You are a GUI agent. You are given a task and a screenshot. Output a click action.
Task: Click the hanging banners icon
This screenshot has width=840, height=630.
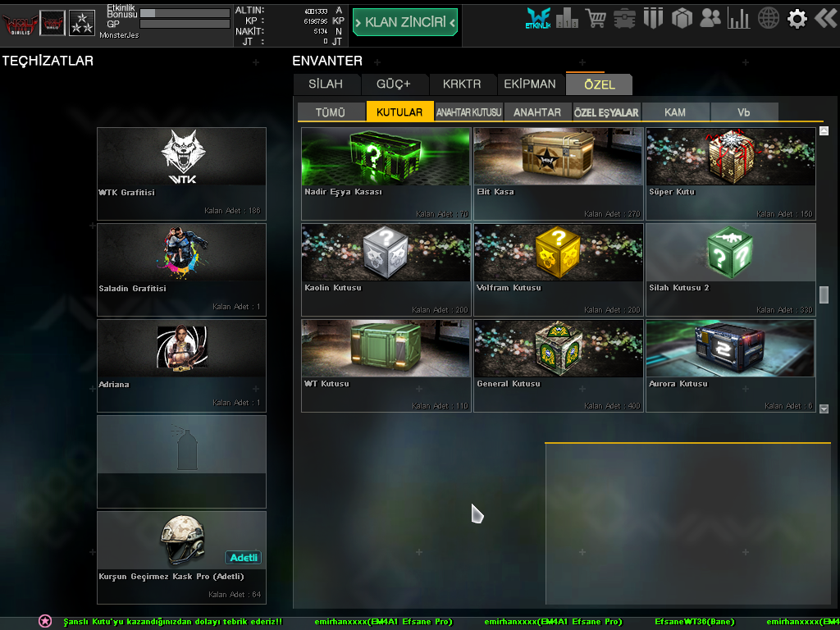tap(653, 19)
